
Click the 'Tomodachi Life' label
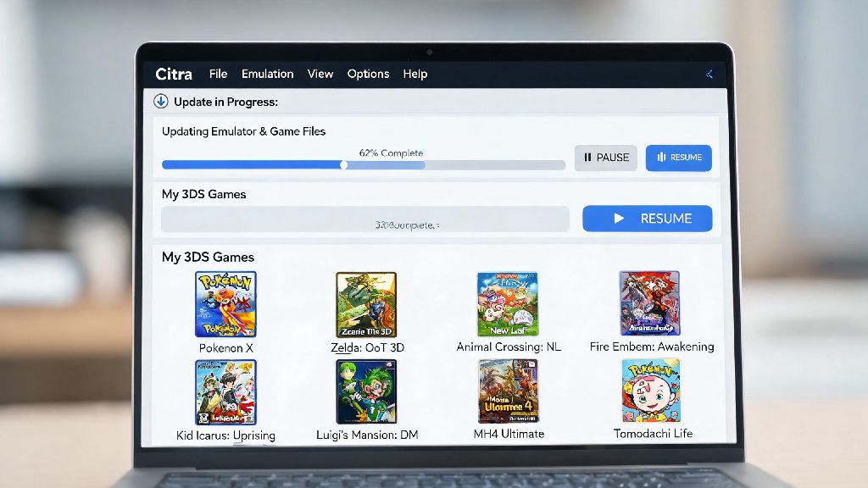point(654,433)
